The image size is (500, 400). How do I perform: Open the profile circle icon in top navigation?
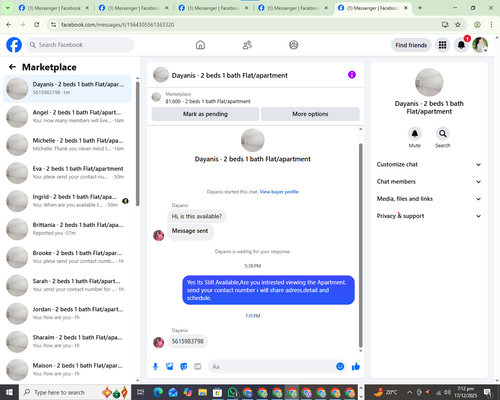coord(294,45)
